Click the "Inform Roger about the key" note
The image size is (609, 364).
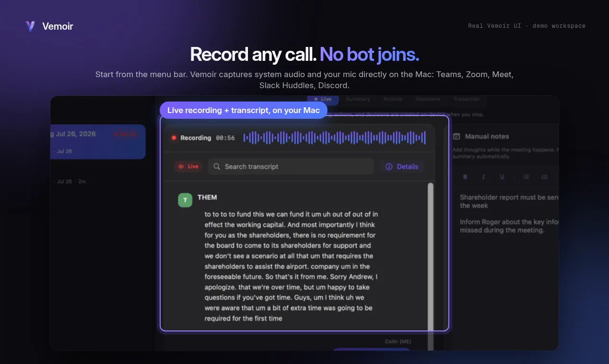coord(509,226)
